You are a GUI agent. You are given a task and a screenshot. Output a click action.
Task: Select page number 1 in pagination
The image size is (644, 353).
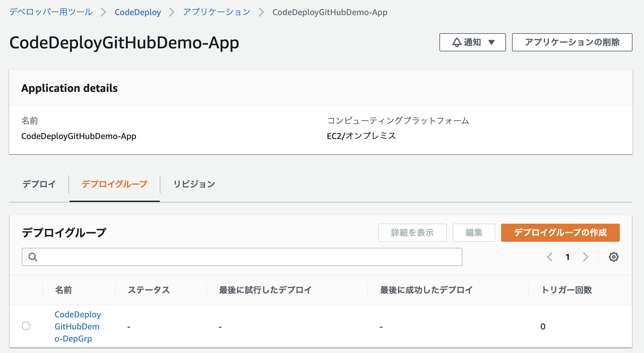568,257
